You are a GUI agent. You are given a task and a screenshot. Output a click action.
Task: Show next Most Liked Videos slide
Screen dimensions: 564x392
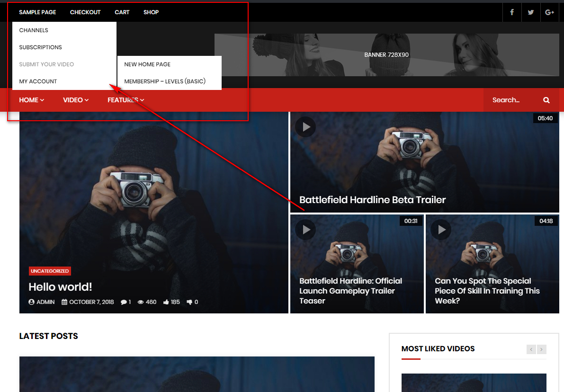point(542,349)
